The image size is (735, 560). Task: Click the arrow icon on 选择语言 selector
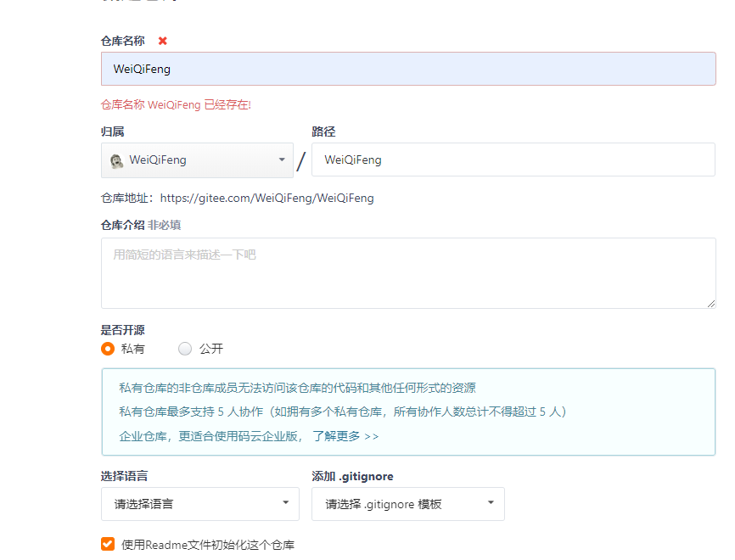click(x=286, y=504)
